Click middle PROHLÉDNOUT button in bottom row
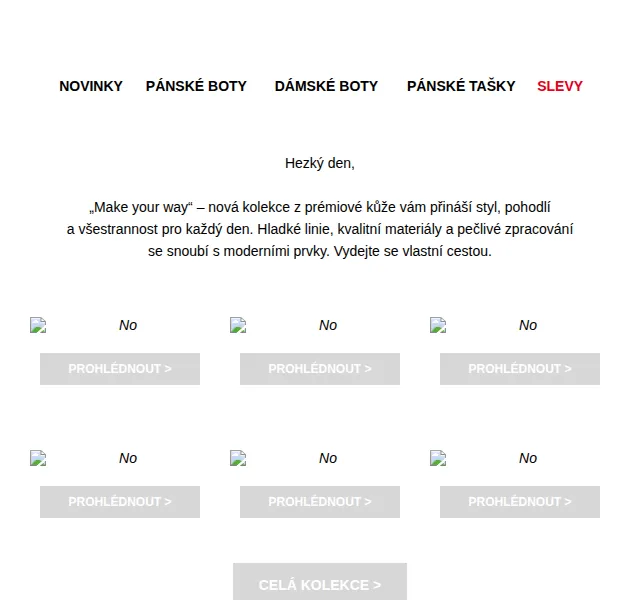Screen dimensions: 640x600 pyautogui.click(x=320, y=502)
